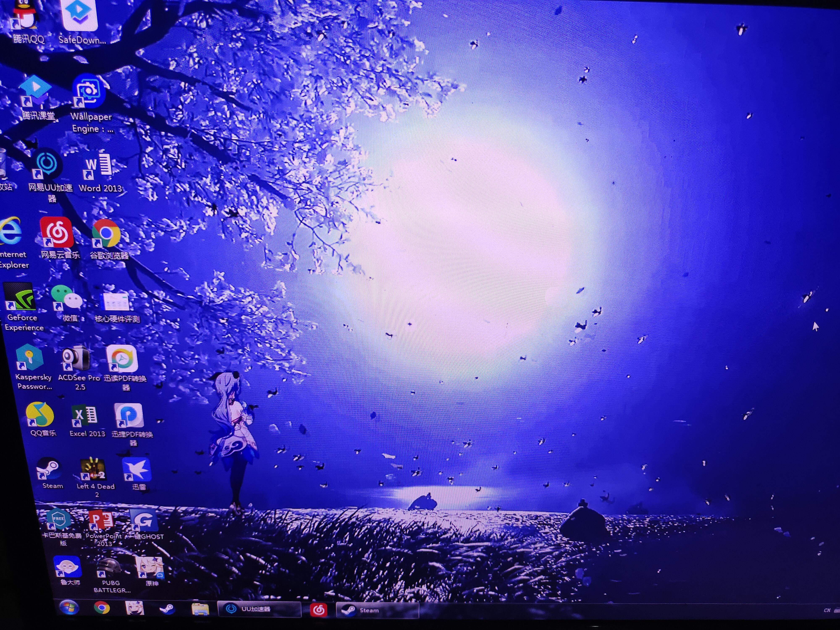Click NetEase Cloud Music taskbar icon
This screenshot has height=630, width=840.
pyautogui.click(x=318, y=610)
